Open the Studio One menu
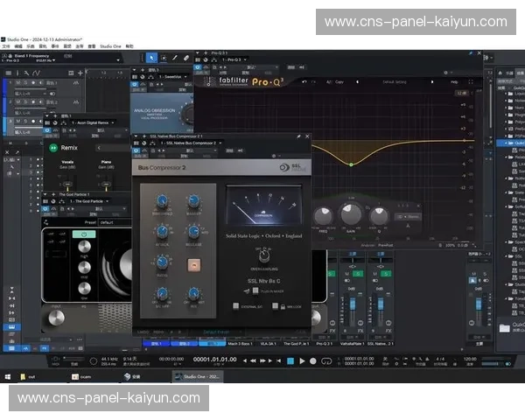 (110, 46)
